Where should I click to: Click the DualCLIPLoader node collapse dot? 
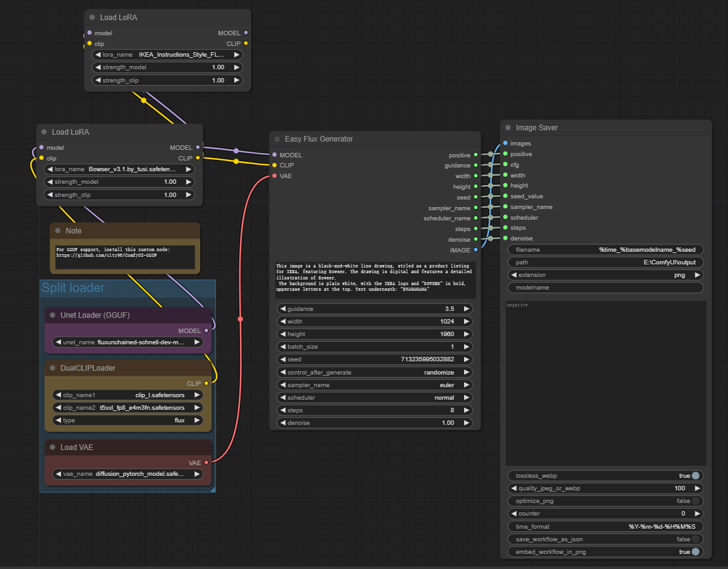(x=53, y=368)
